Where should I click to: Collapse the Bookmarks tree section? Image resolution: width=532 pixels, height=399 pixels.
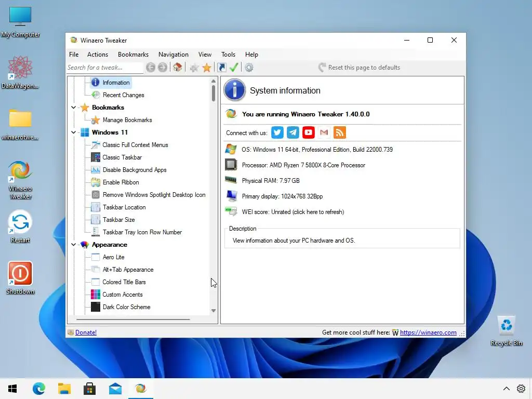point(74,107)
